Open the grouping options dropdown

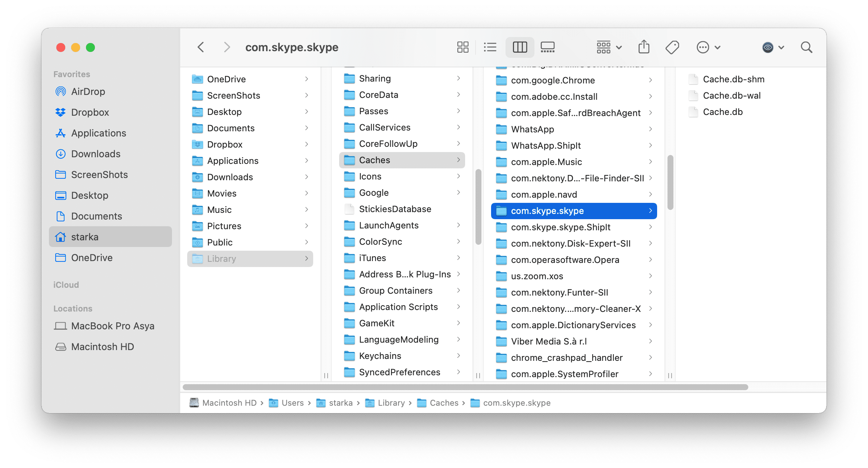coord(608,47)
